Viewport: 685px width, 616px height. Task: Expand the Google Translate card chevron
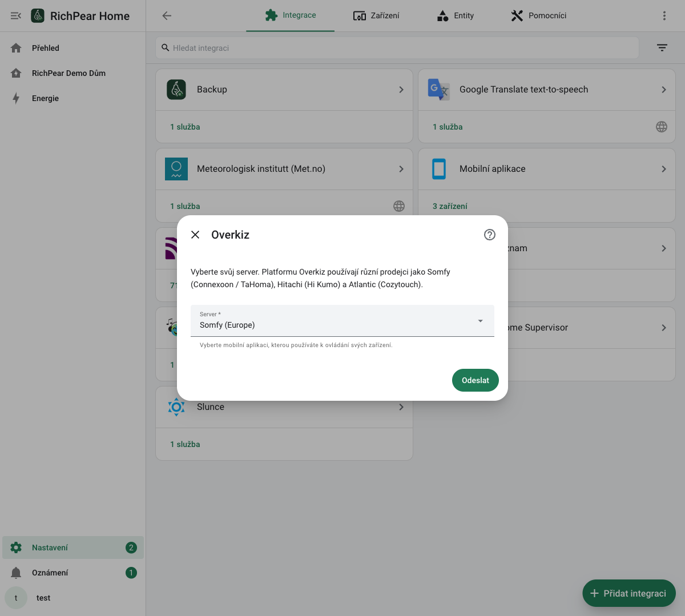[664, 90]
